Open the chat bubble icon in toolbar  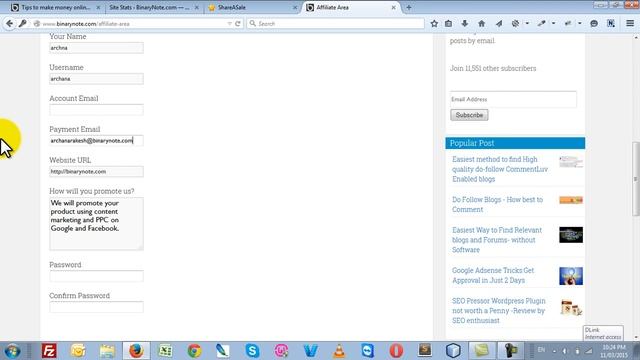pyautogui.click(x=594, y=24)
